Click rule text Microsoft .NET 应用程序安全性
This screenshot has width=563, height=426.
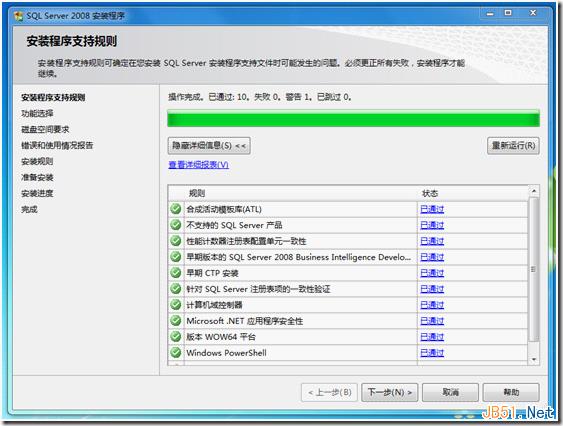coord(245,321)
